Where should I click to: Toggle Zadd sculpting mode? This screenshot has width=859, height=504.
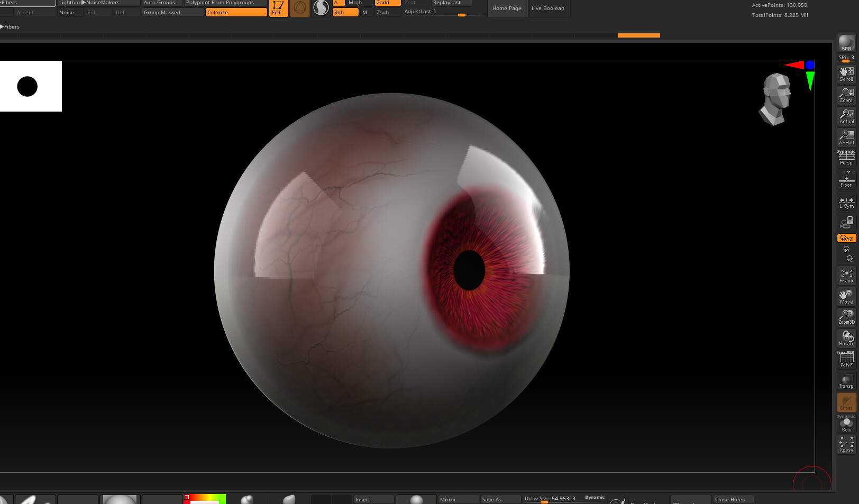point(386,3)
